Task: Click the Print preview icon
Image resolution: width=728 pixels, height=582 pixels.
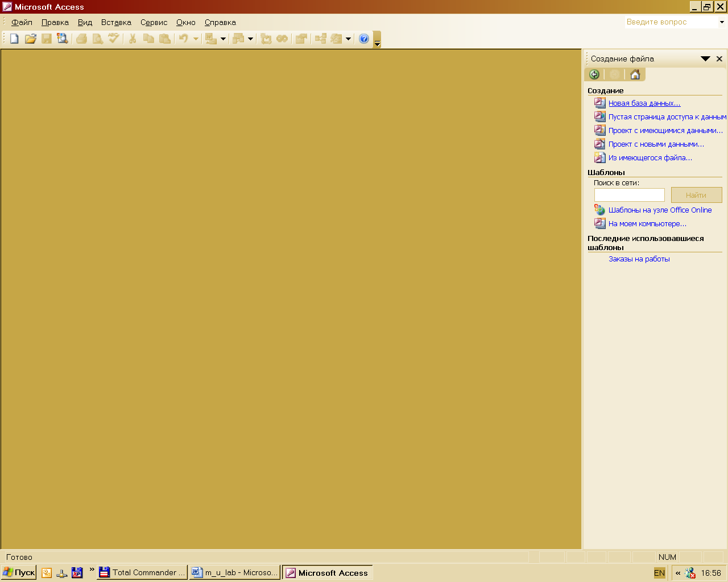Action: [x=98, y=39]
